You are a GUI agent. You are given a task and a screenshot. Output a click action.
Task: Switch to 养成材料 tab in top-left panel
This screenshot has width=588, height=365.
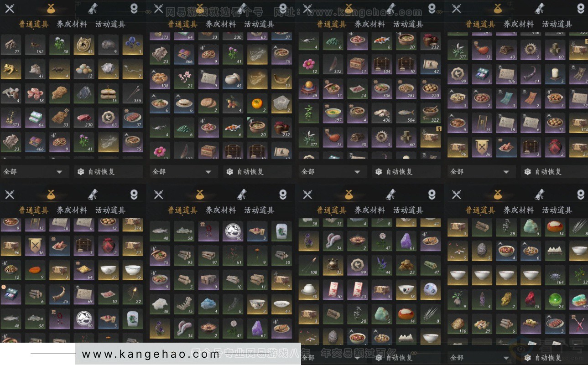click(x=72, y=24)
